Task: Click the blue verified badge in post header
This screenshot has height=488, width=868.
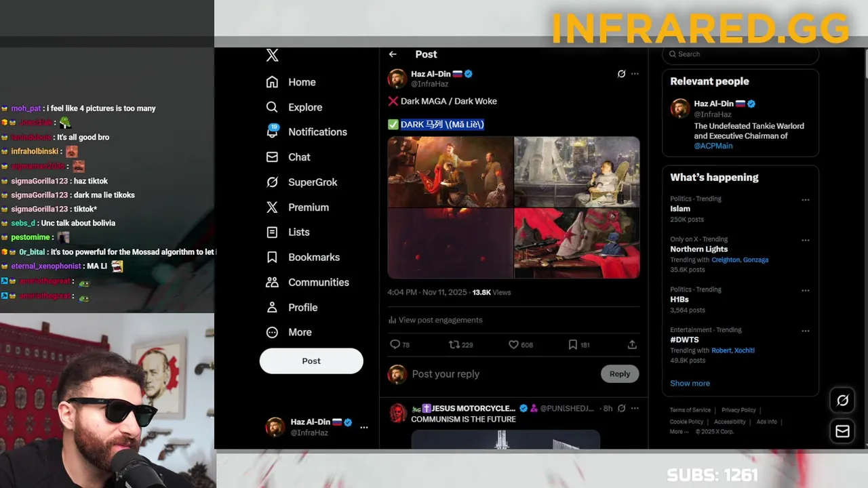Action: [x=468, y=74]
